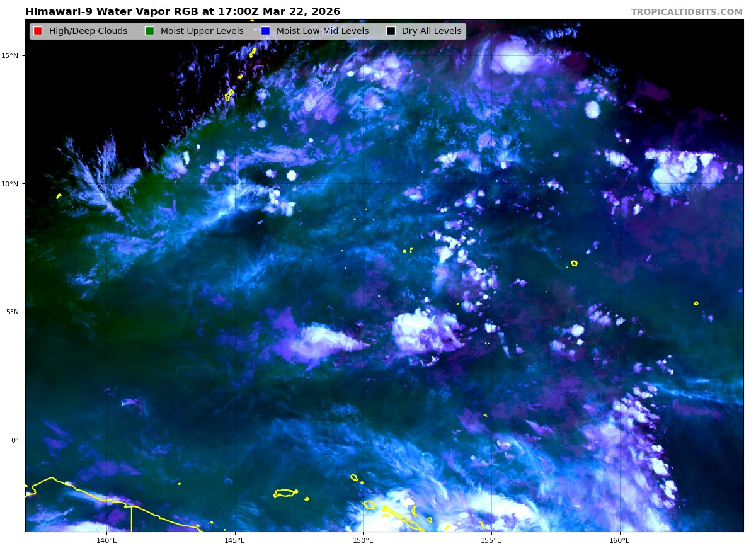Click the black Dry All Levels swatch
The height and width of the screenshot is (546, 756).
click(x=391, y=31)
